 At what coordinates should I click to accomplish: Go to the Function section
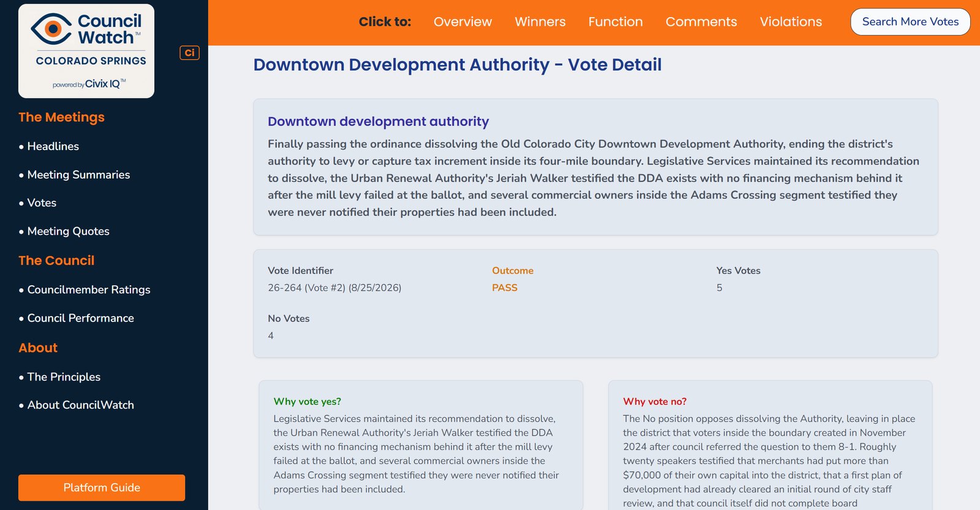pos(616,22)
